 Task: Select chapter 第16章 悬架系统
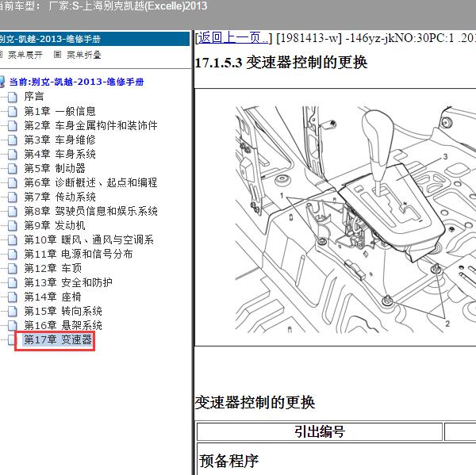point(63,325)
